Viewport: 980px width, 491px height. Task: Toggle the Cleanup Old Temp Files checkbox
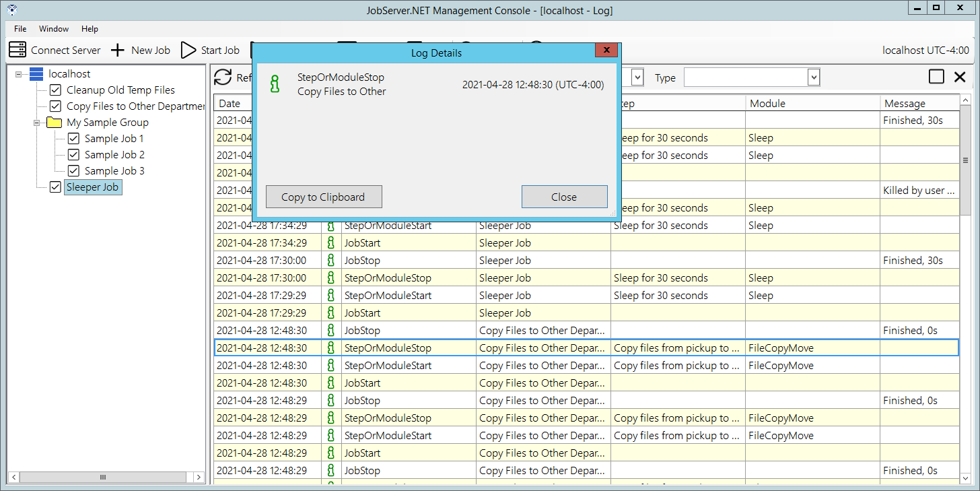(x=56, y=90)
